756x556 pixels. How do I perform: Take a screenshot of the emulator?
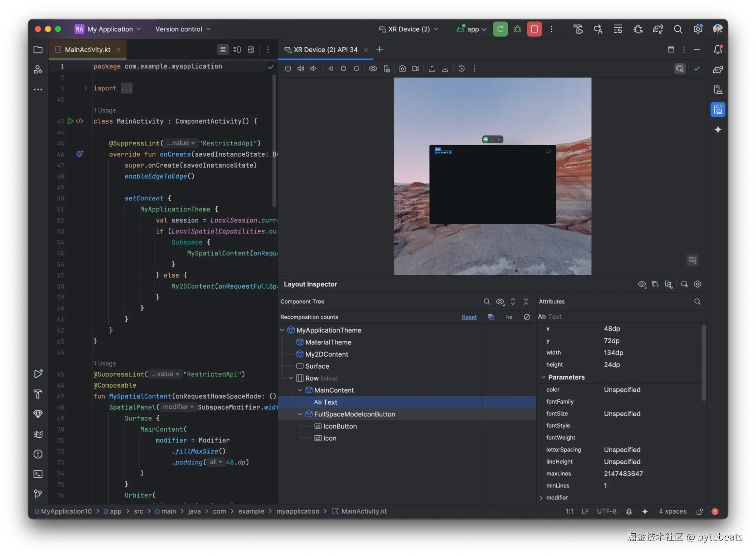(x=402, y=68)
